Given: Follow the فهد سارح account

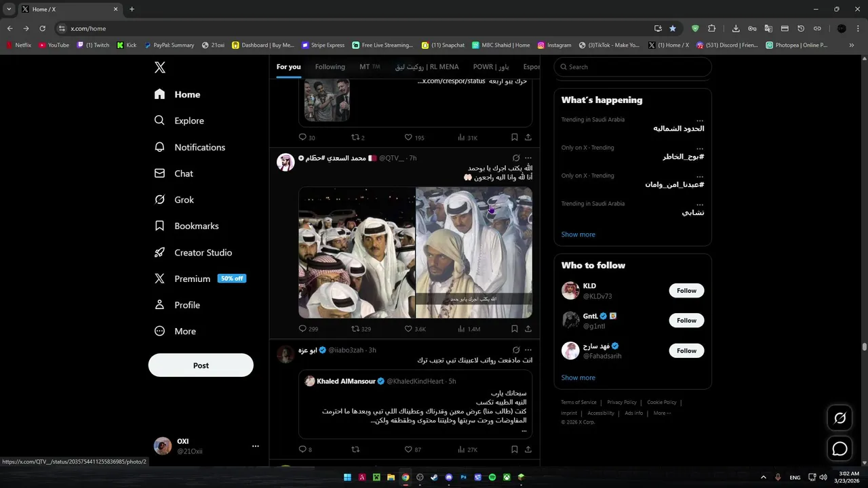Looking at the screenshot, I should click(686, 350).
